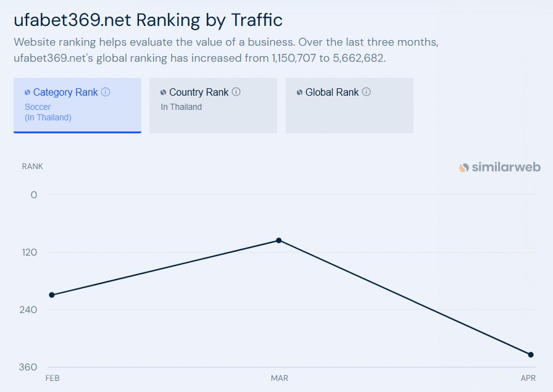Click the Global Rank info icon
The image size is (553, 392).
367,92
